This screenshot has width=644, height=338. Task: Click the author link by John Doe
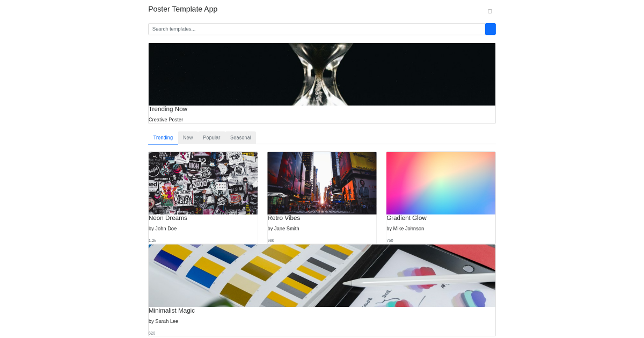point(163,229)
